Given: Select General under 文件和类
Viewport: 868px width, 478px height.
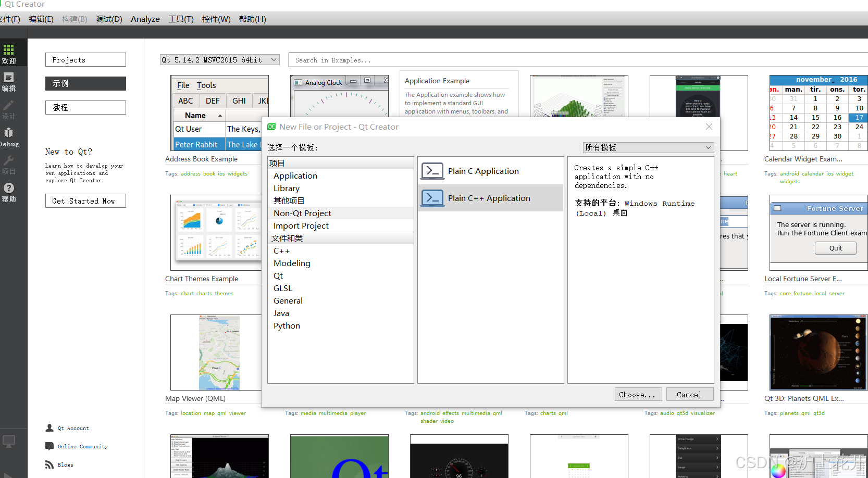Looking at the screenshot, I should [x=341, y=301].
